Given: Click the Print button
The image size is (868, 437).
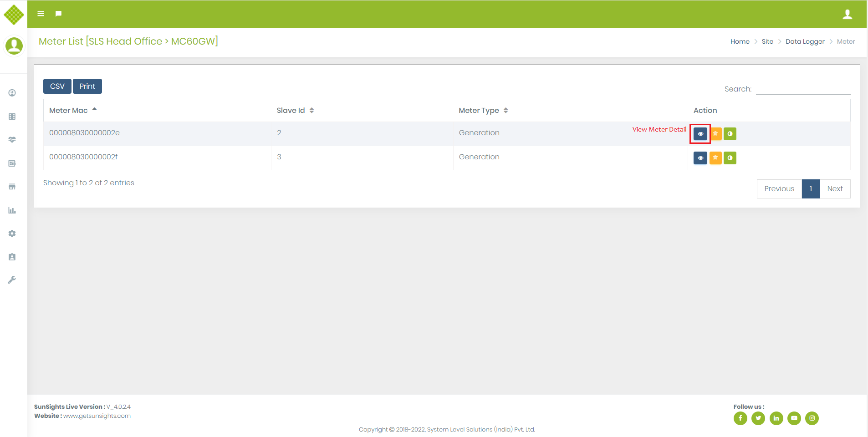Looking at the screenshot, I should 87,86.
